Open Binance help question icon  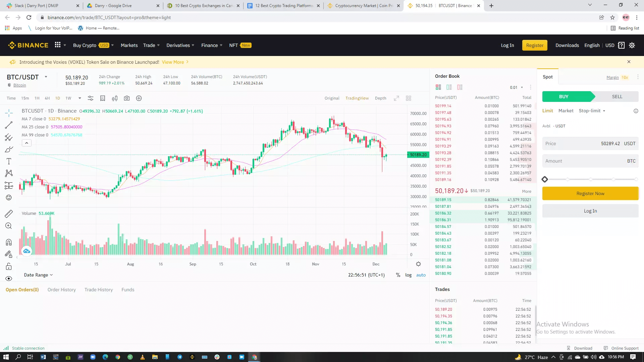[x=621, y=45]
